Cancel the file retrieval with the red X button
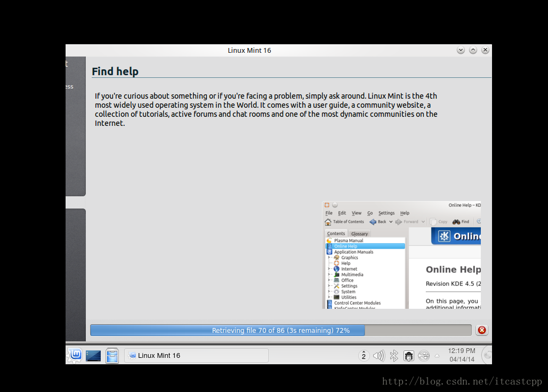The width and height of the screenshot is (548, 392). click(x=482, y=330)
